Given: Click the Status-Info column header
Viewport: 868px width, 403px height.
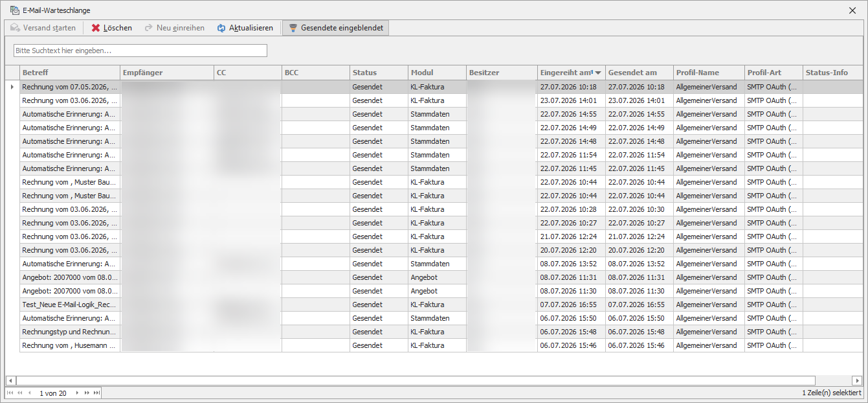Looking at the screenshot, I should (833, 73).
